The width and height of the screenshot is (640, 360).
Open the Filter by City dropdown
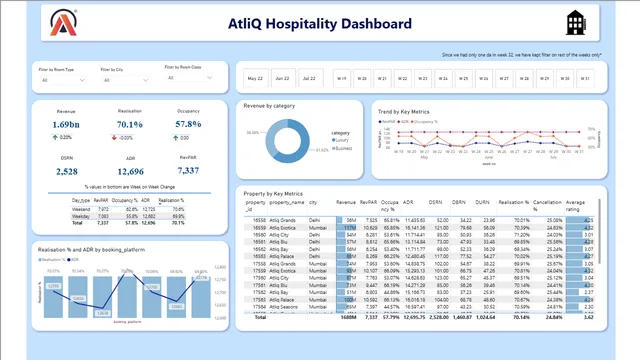tap(125, 80)
